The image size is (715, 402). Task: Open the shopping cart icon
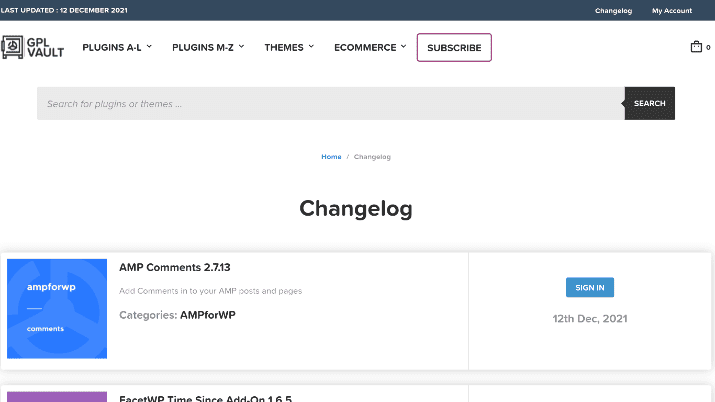[x=696, y=46]
